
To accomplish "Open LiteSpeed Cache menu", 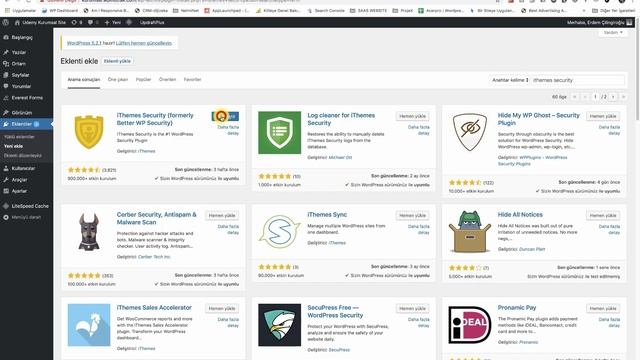I will [x=30, y=206].
